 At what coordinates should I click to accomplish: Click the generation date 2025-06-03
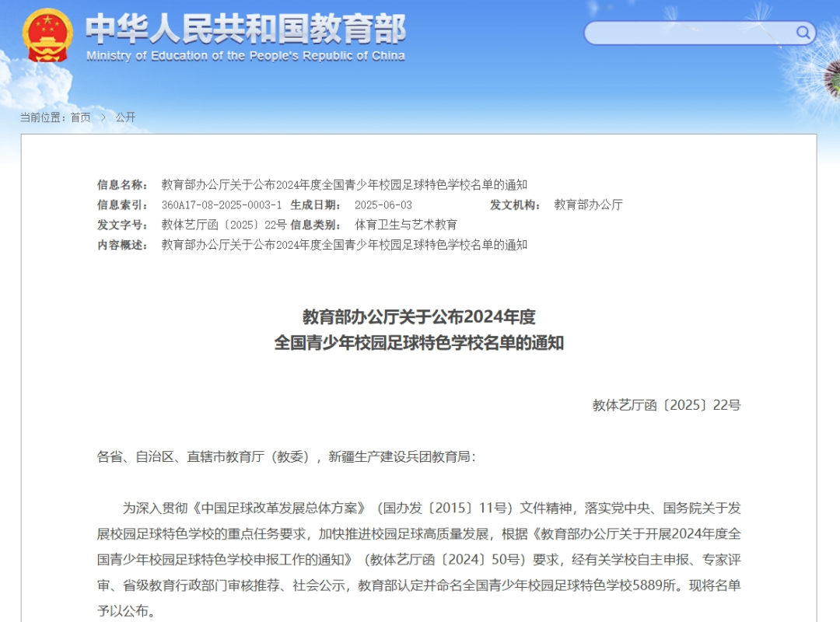[x=383, y=205]
